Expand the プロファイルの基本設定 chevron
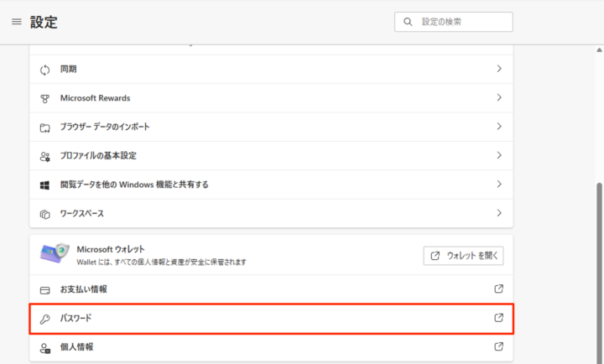The image size is (604, 364). pyautogui.click(x=499, y=155)
